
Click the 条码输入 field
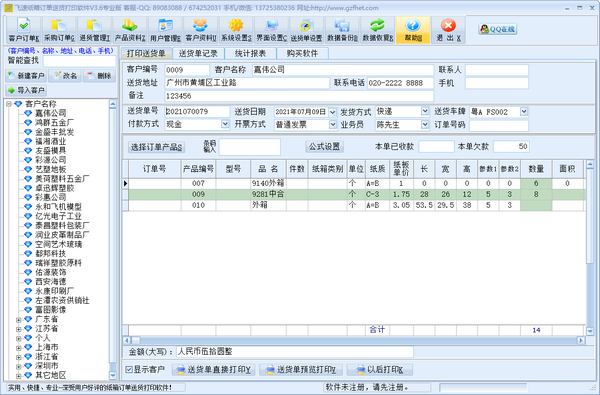(x=249, y=147)
